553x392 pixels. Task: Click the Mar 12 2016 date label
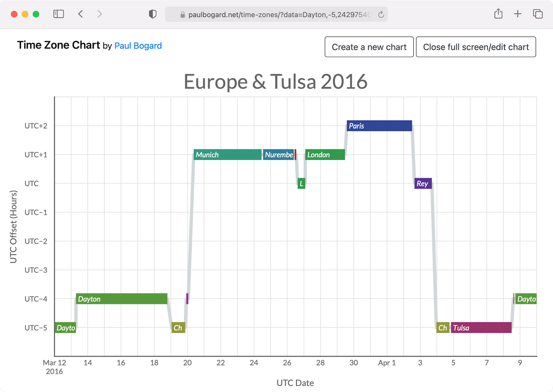pyautogui.click(x=54, y=367)
